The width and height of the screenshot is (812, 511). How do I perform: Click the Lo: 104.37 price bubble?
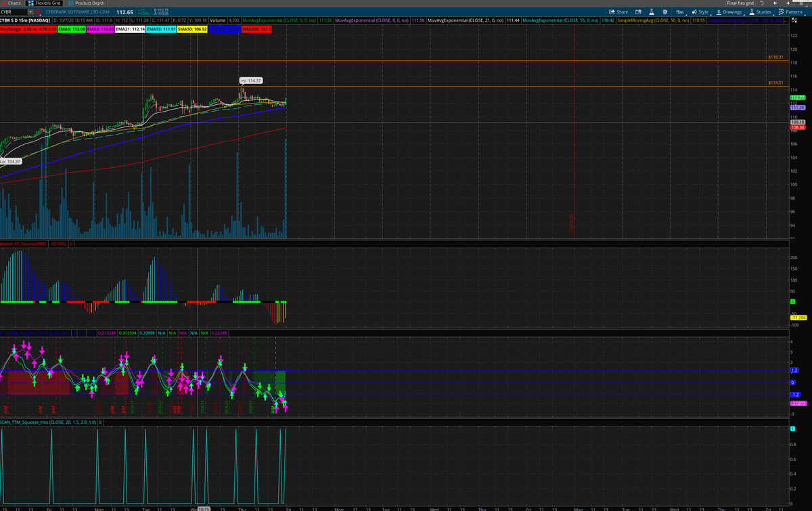click(x=11, y=161)
